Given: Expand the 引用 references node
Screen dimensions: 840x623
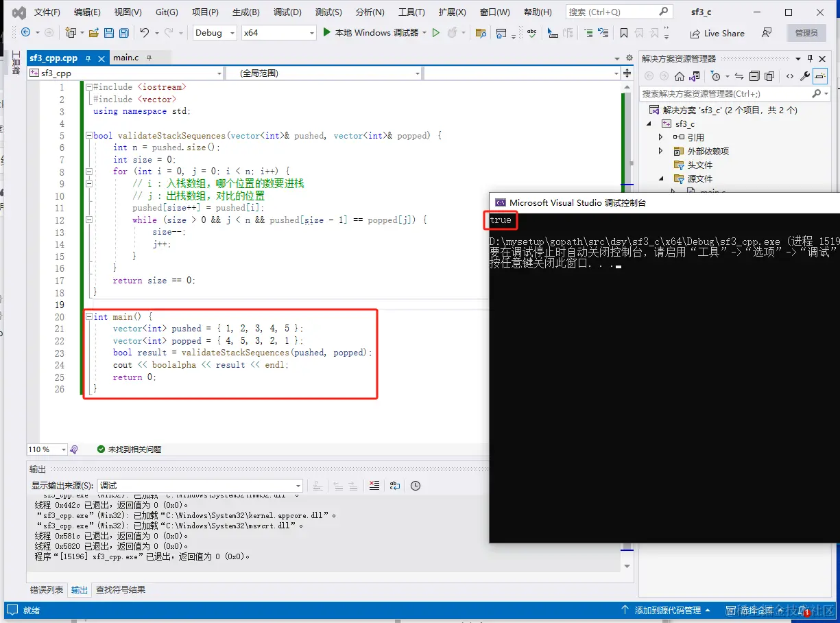Looking at the screenshot, I should [x=661, y=137].
